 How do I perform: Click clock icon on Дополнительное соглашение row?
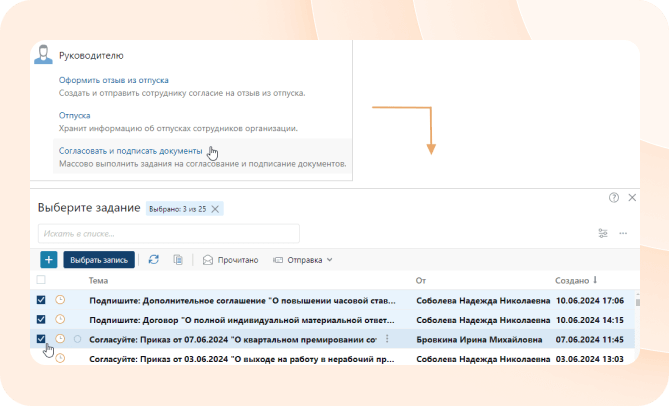59,300
